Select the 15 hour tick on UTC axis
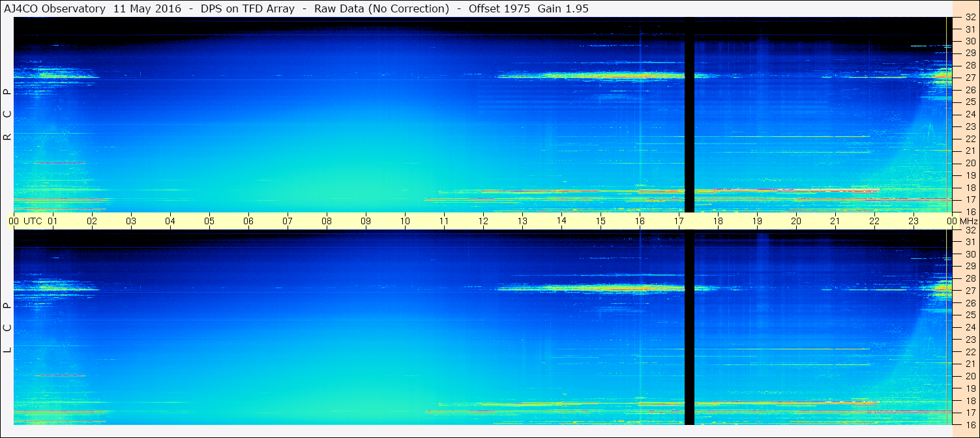 pos(601,221)
